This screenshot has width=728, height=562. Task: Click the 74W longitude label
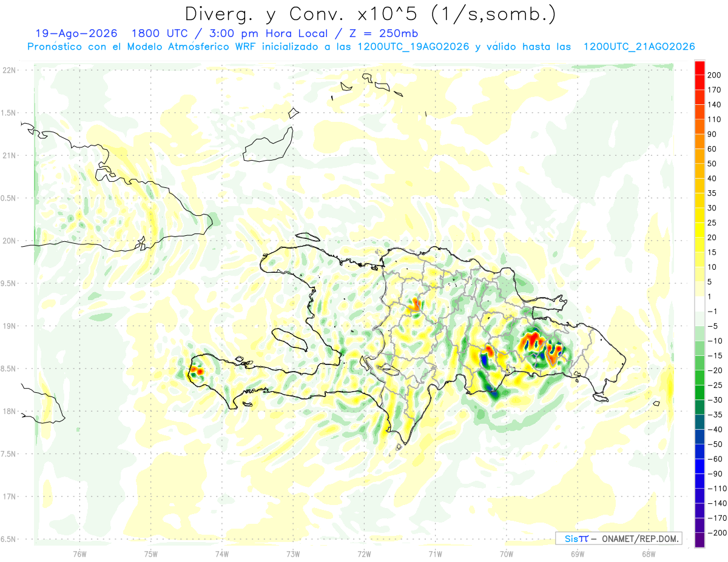pos(222,554)
